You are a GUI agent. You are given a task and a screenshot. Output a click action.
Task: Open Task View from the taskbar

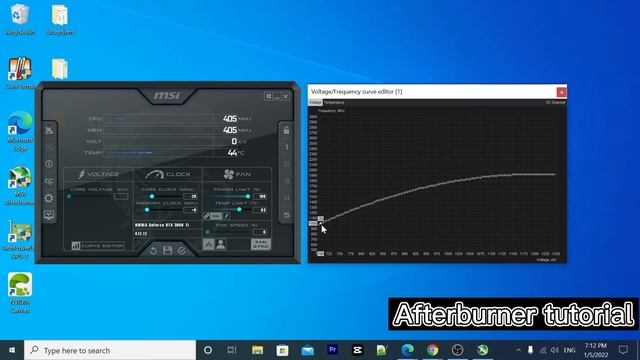point(232,350)
